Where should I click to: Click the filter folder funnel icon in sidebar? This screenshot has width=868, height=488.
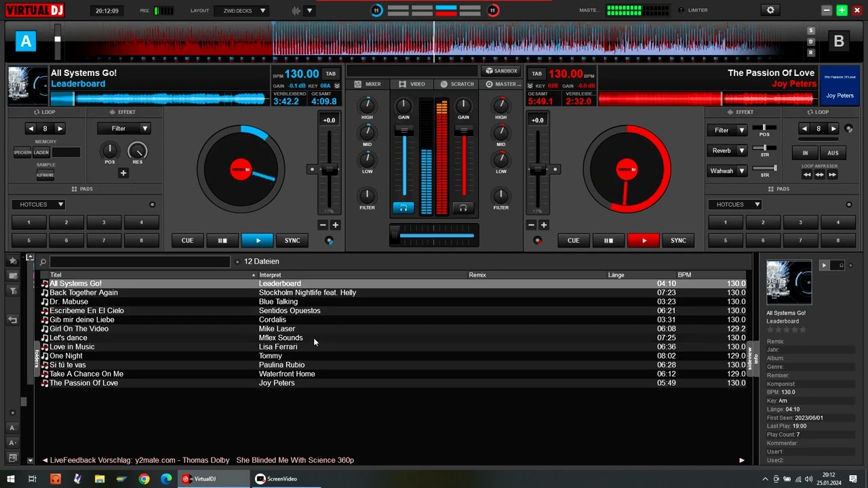12,291
